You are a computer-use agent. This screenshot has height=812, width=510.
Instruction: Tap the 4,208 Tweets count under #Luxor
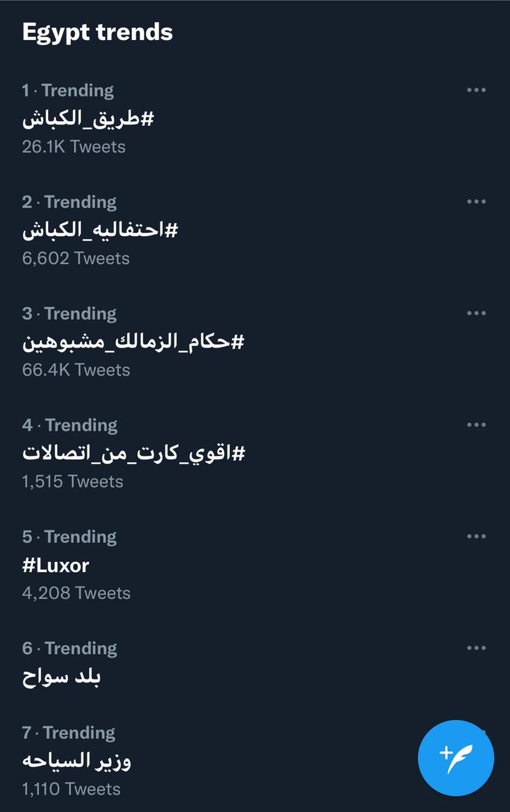(x=76, y=593)
